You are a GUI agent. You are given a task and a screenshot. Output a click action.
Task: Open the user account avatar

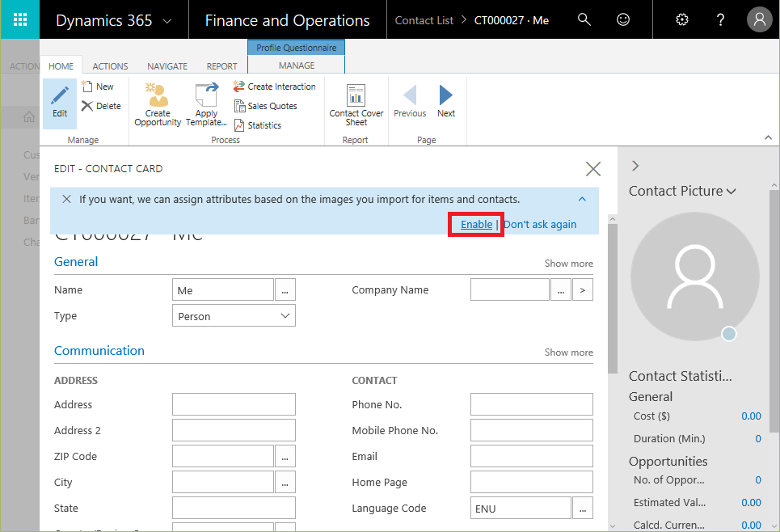tap(760, 19)
